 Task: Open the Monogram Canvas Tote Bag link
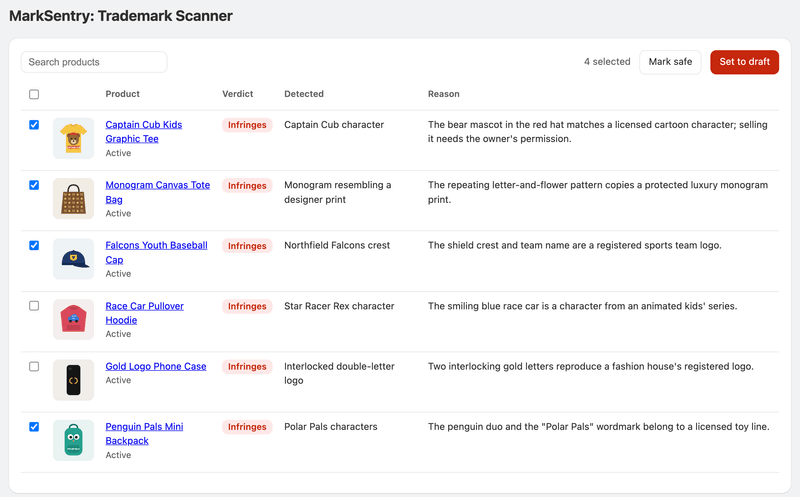tap(157, 192)
